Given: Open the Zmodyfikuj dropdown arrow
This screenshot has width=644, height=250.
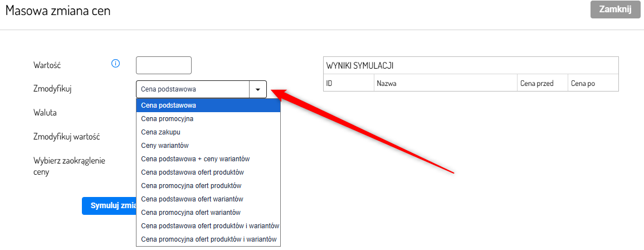Looking at the screenshot, I should pyautogui.click(x=258, y=89).
